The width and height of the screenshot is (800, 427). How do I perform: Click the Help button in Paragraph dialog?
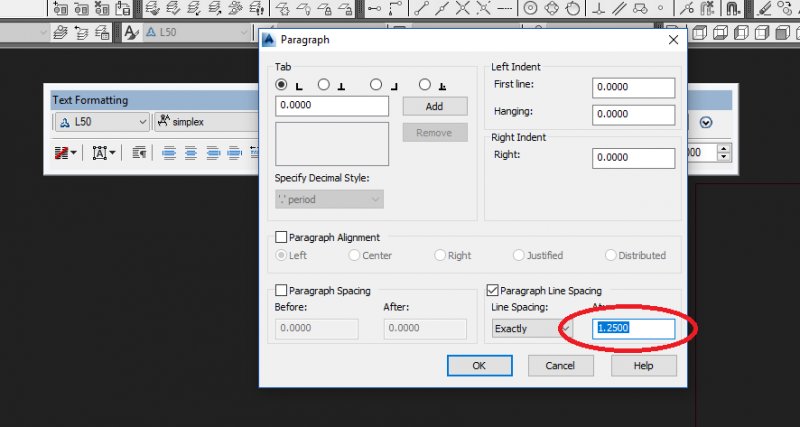[643, 365]
